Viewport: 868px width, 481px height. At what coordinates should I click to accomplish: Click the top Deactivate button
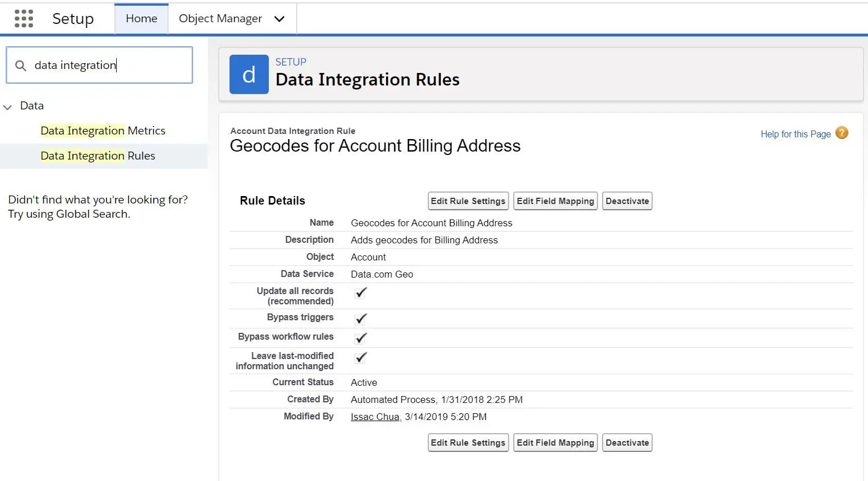point(627,201)
